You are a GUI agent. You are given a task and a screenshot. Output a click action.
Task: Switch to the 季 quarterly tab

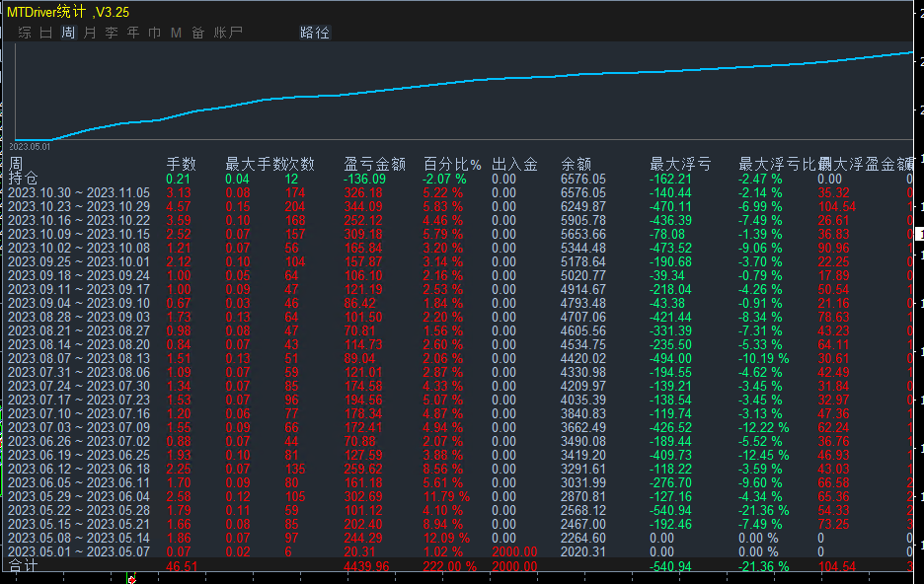tap(112, 33)
